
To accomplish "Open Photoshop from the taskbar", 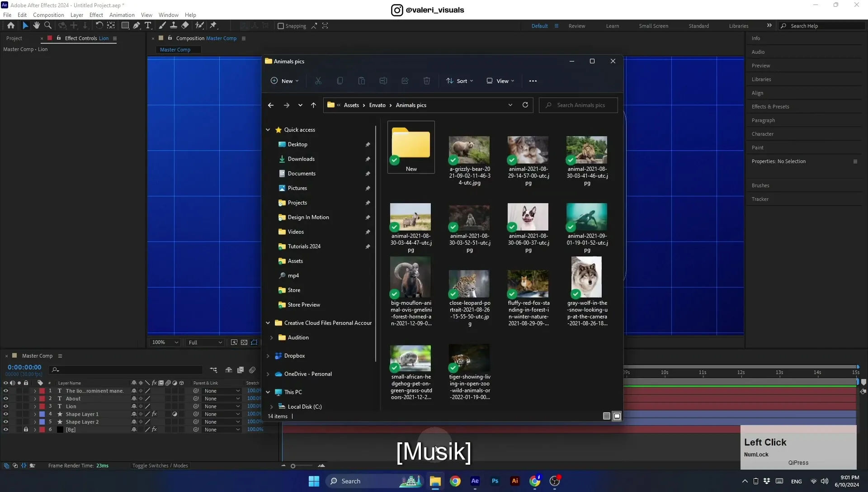I will click(x=495, y=481).
